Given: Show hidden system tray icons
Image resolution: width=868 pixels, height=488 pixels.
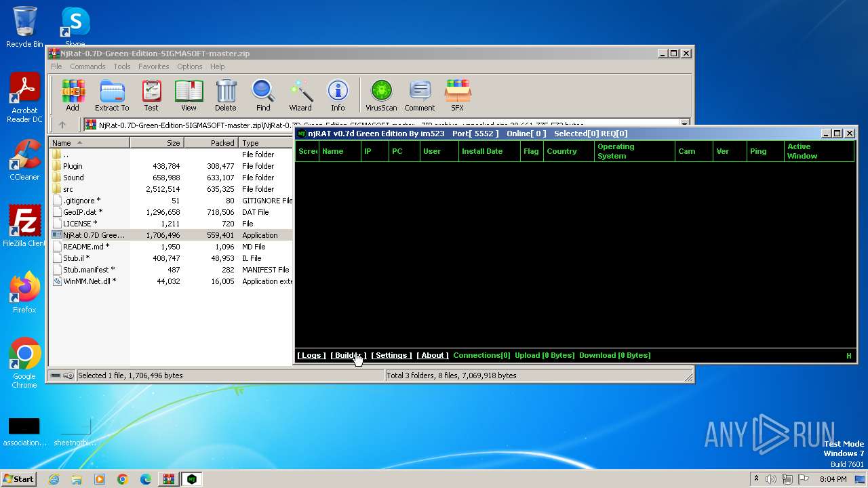Looking at the screenshot, I should [x=756, y=479].
